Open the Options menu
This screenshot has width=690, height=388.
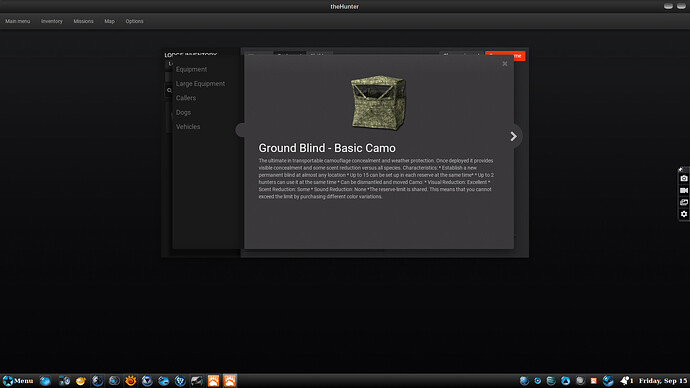point(134,21)
